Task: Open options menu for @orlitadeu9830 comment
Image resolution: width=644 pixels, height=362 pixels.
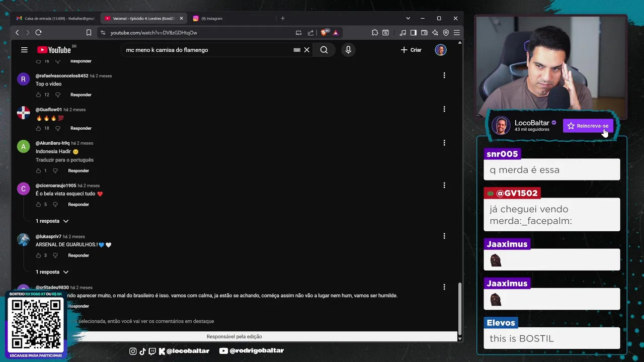Action: (444, 287)
